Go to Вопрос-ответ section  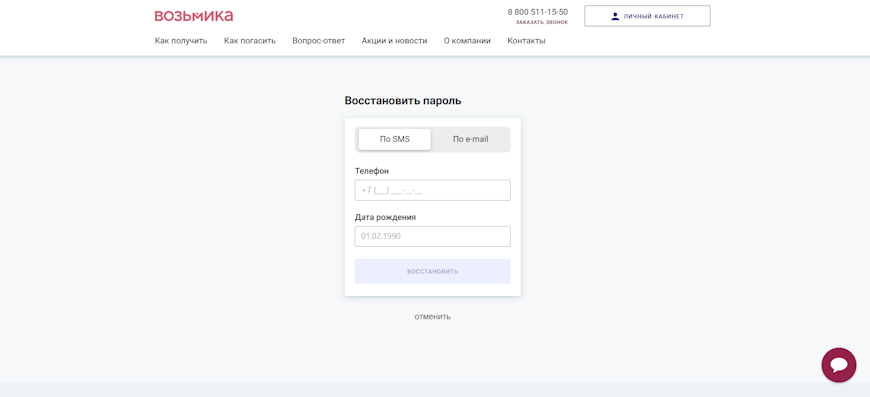(x=318, y=40)
